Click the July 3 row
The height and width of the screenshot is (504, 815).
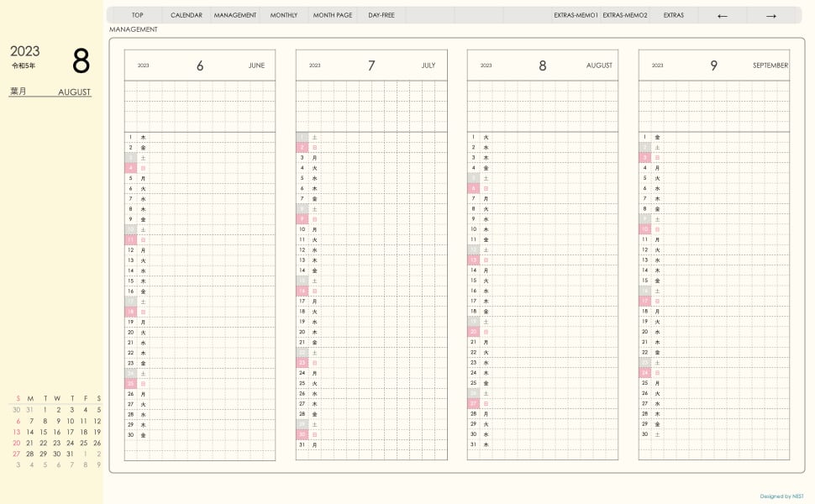(x=371, y=157)
